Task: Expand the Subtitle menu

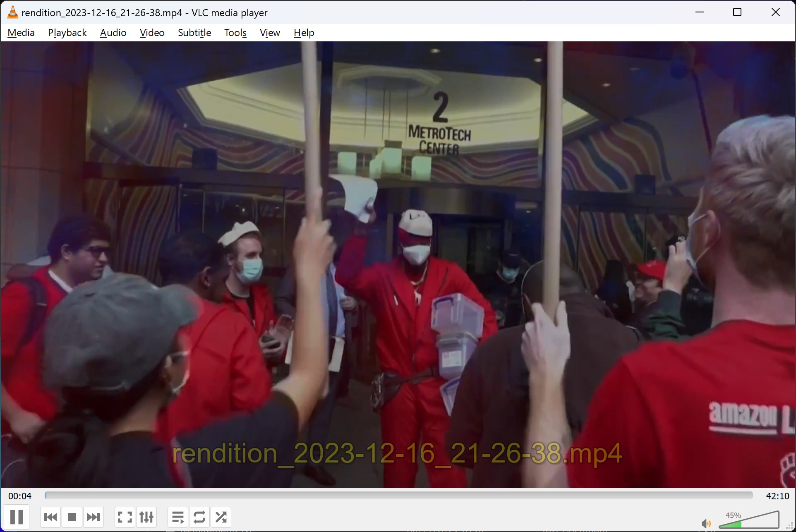Action: tap(194, 33)
